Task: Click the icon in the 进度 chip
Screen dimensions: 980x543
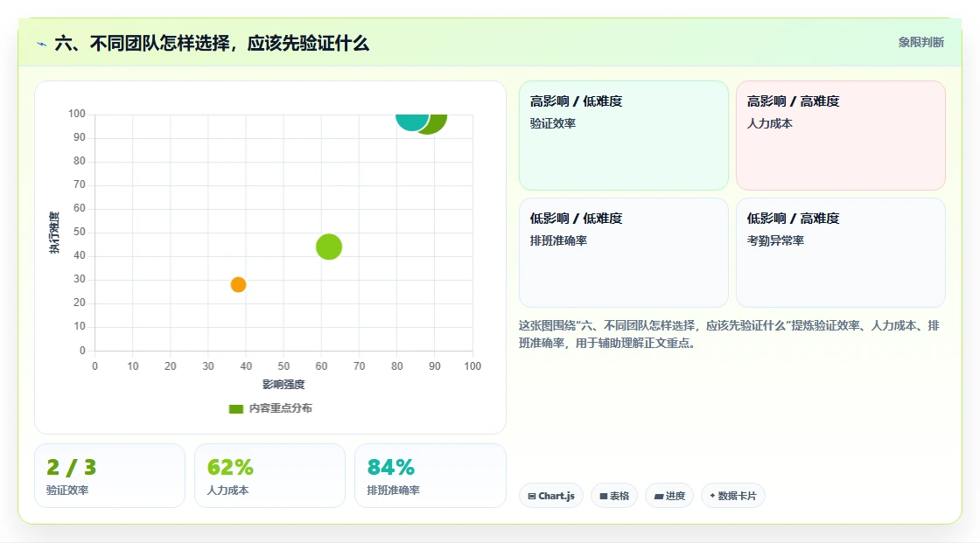Action: 659,497
